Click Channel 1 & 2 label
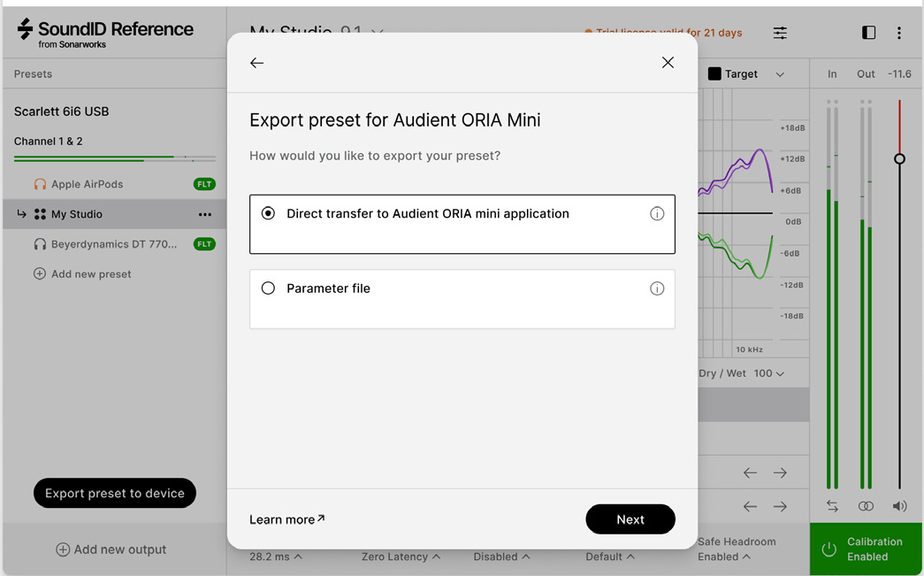Viewport: 924px width, 576px height. (49, 142)
